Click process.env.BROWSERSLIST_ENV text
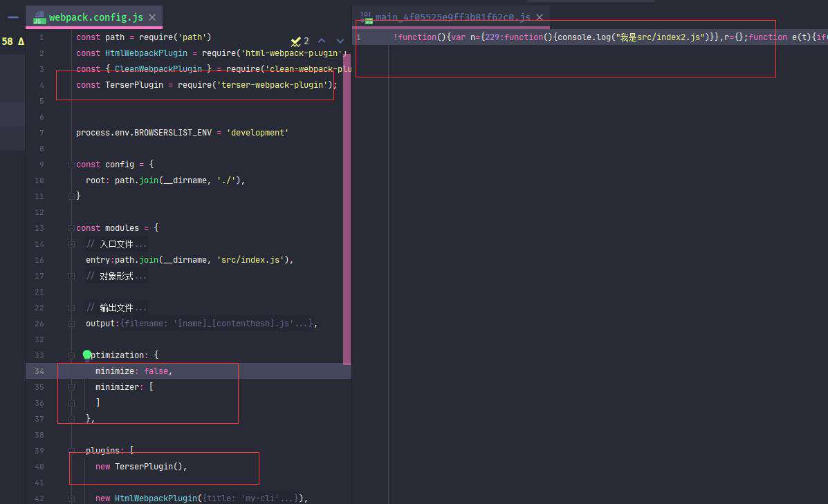This screenshot has width=828, height=504. [144, 133]
